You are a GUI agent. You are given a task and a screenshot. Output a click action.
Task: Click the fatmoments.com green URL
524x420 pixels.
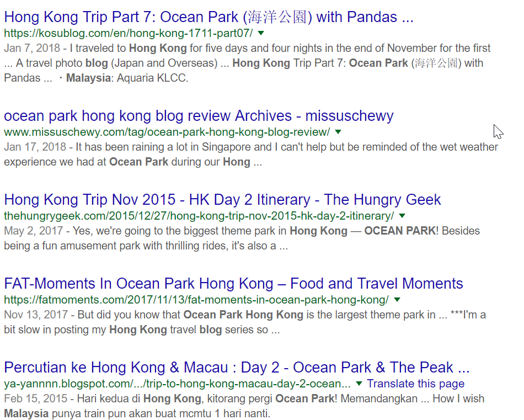point(196,300)
